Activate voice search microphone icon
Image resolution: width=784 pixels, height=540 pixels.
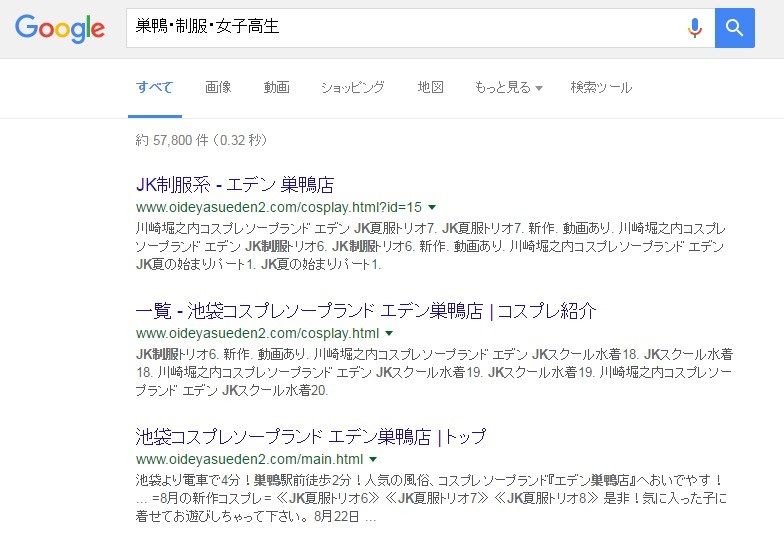(694, 28)
